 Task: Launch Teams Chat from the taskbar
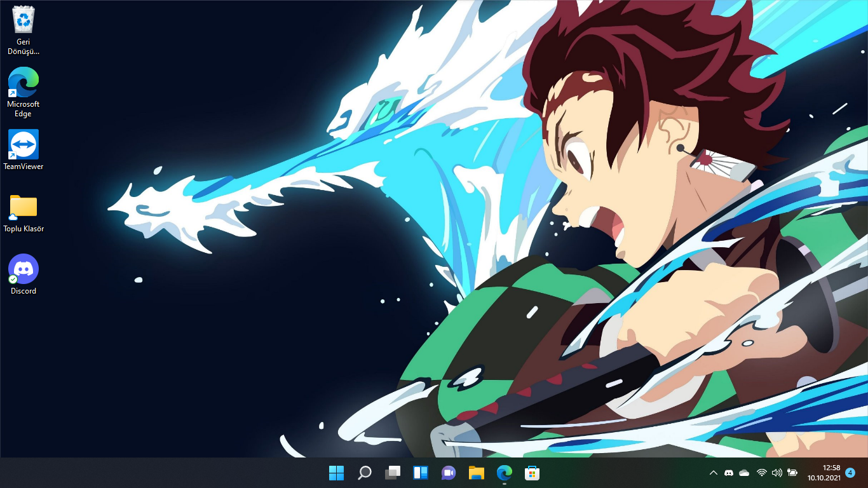[x=449, y=473]
